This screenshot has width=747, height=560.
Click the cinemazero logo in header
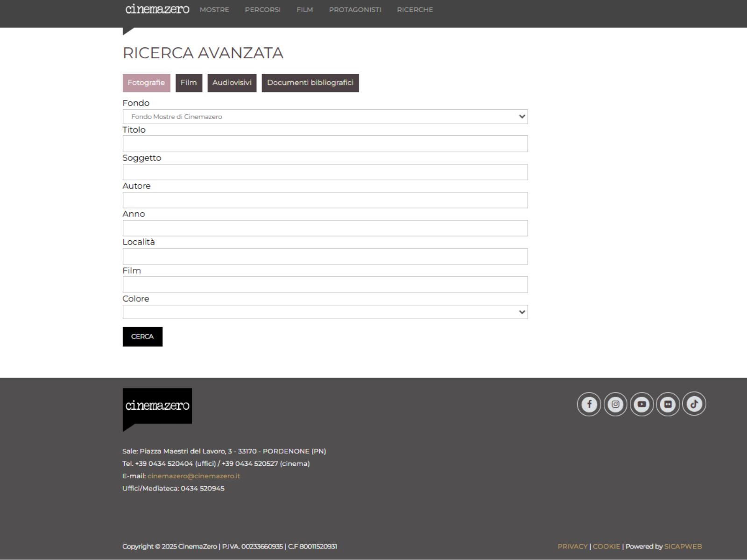point(157,9)
